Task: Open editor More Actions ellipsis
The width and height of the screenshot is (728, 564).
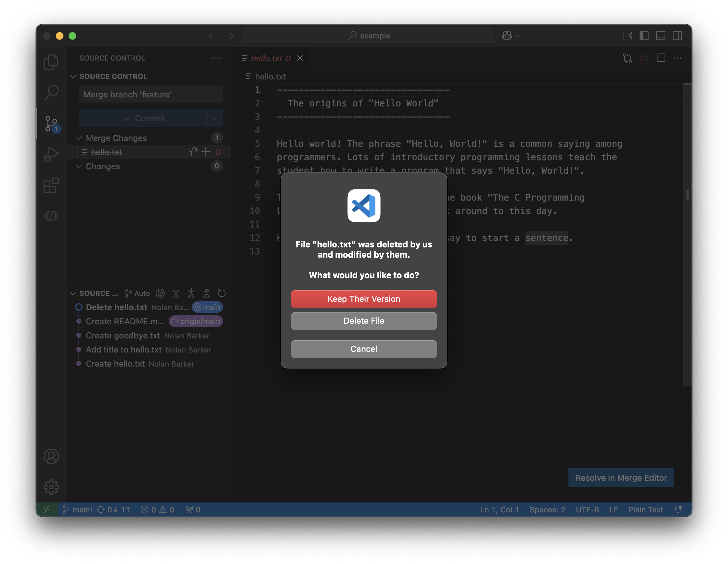Action: tap(677, 58)
